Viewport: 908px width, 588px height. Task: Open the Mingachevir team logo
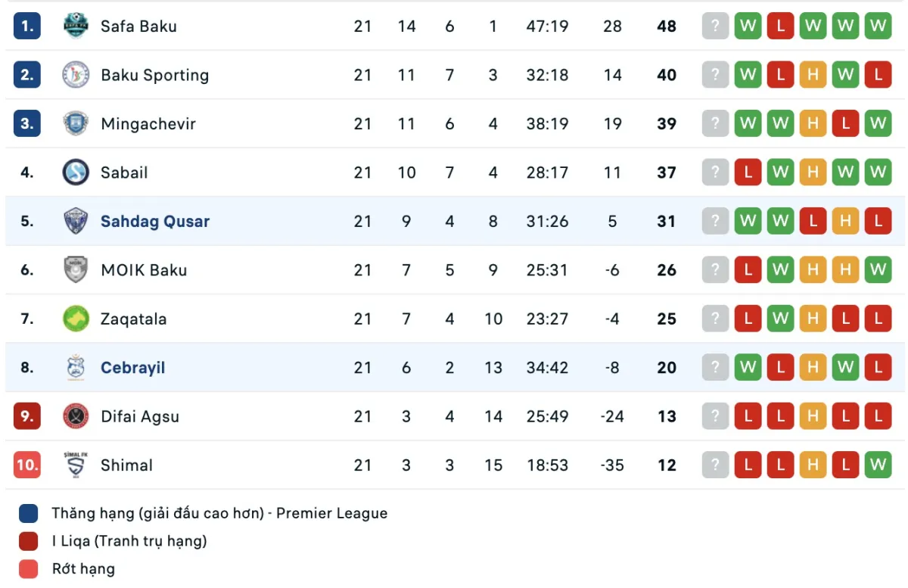point(76,123)
